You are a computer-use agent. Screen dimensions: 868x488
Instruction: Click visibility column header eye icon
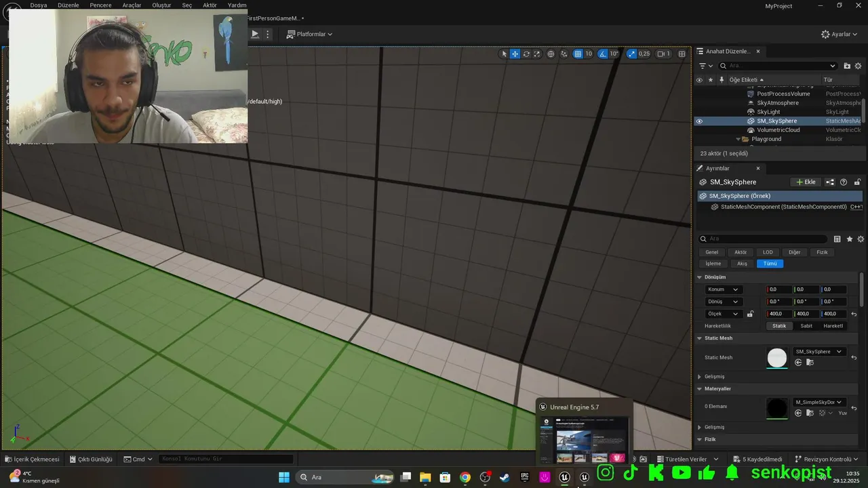(x=699, y=80)
